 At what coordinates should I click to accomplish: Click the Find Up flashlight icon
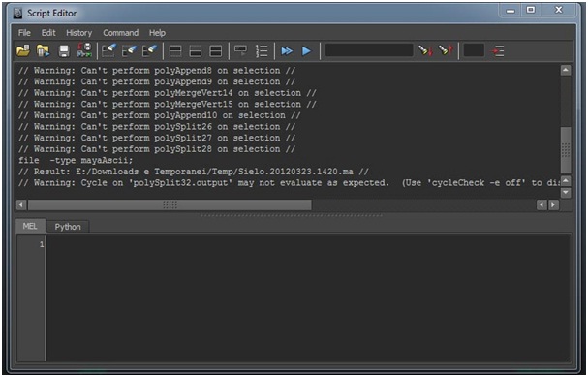[446, 49]
